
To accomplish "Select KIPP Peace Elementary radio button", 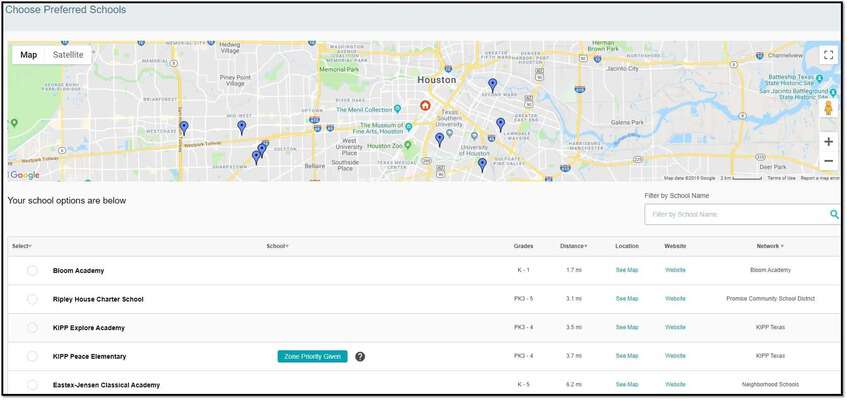I will point(32,356).
